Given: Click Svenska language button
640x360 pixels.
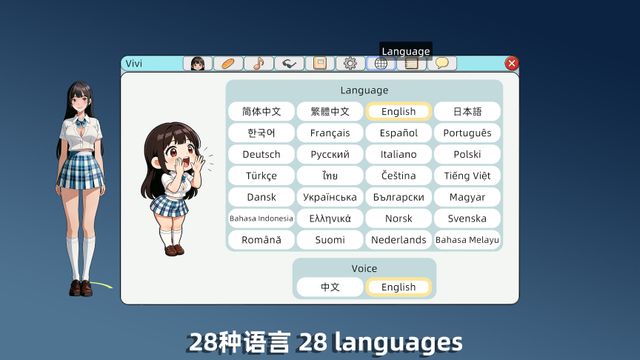Looking at the screenshot, I should [x=467, y=218].
